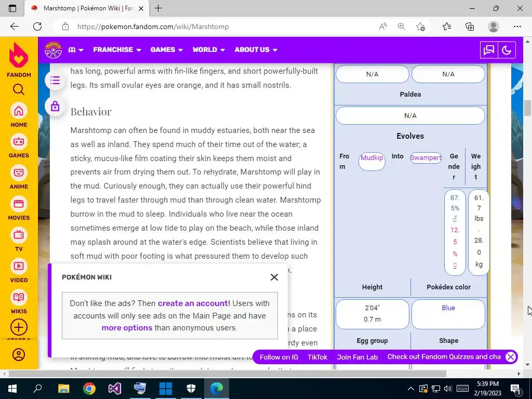View site information lock icon
Viewport: 532px width, 399px height.
pos(65,26)
